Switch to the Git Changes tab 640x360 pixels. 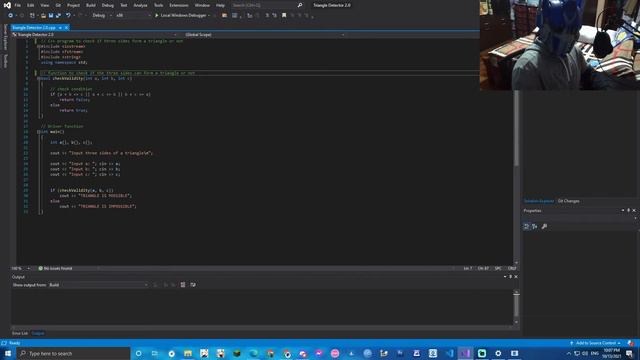click(569, 201)
